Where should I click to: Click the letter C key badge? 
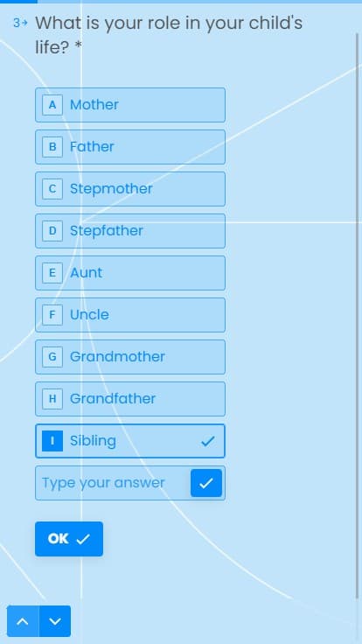click(x=52, y=189)
